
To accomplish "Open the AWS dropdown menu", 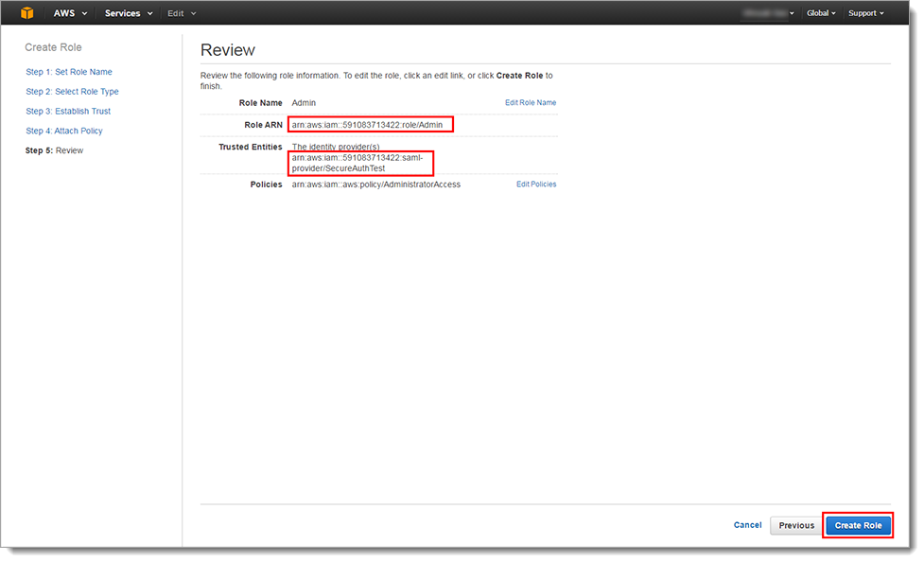I will pos(70,13).
